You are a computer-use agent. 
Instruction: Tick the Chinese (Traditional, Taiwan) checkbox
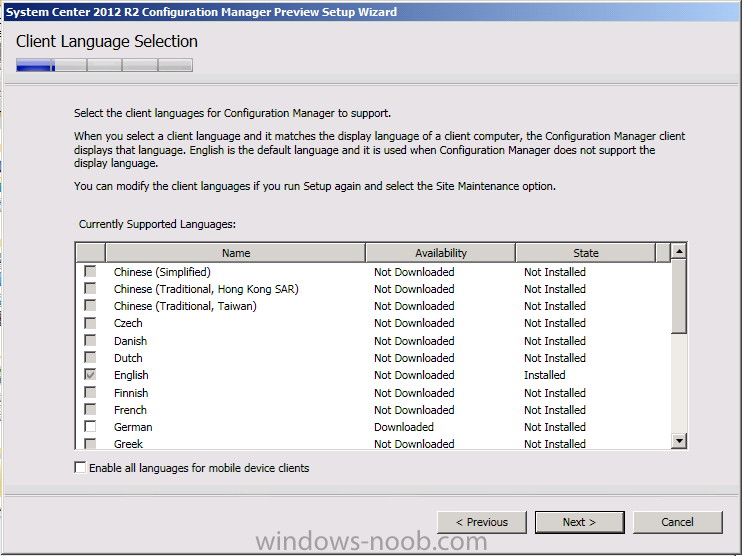pos(90,305)
